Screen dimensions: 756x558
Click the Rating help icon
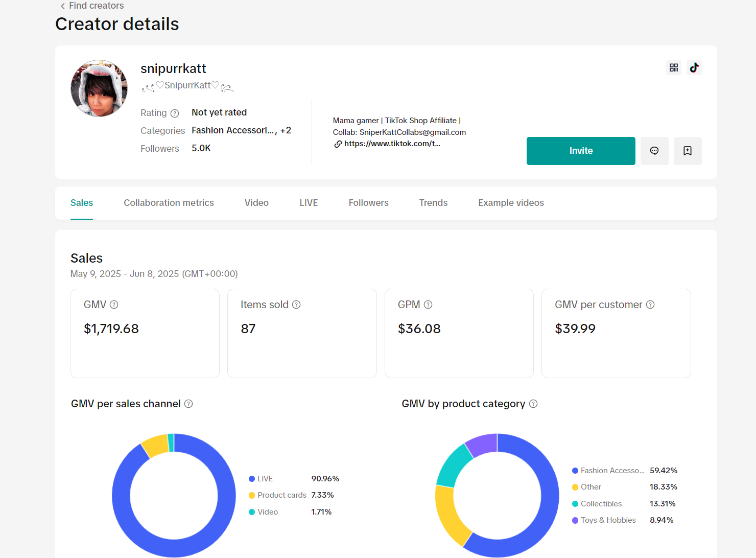pos(175,113)
